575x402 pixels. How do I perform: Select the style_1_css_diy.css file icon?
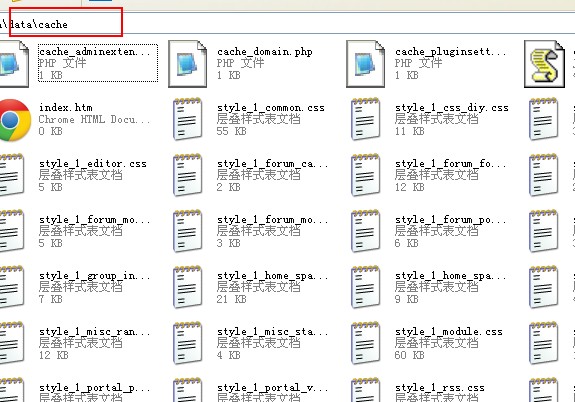(365, 119)
